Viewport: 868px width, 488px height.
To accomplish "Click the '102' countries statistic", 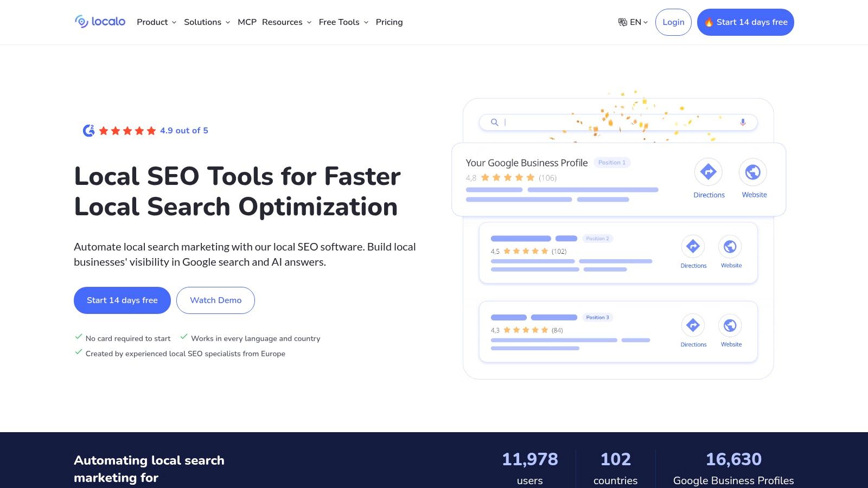I will pyautogui.click(x=615, y=459).
